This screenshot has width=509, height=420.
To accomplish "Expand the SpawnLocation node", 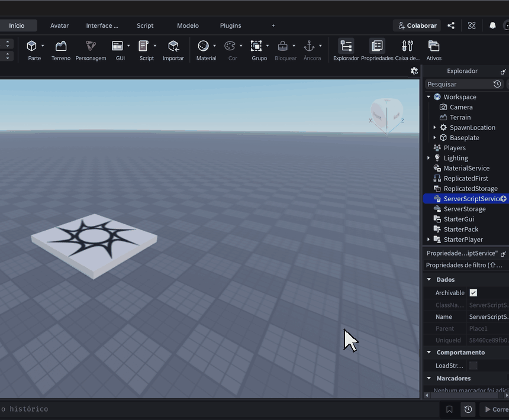I will pyautogui.click(x=434, y=127).
